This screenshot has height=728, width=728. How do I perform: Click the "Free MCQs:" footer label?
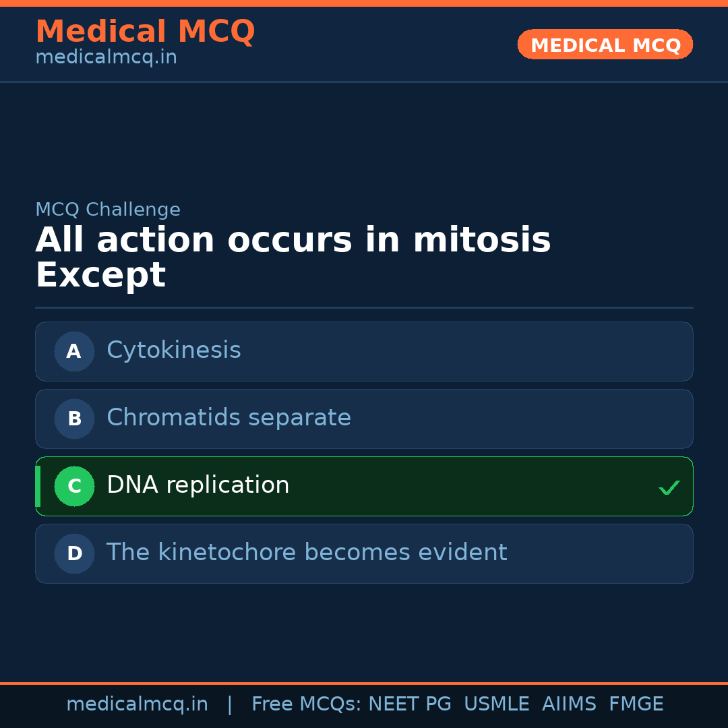(x=307, y=704)
